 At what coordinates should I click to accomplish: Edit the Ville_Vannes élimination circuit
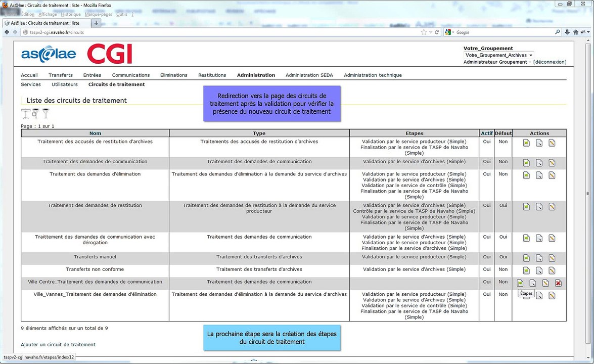(552, 295)
